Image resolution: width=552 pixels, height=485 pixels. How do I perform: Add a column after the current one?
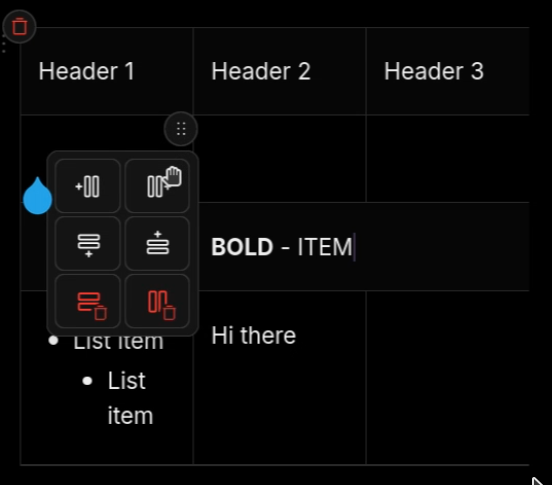157,186
